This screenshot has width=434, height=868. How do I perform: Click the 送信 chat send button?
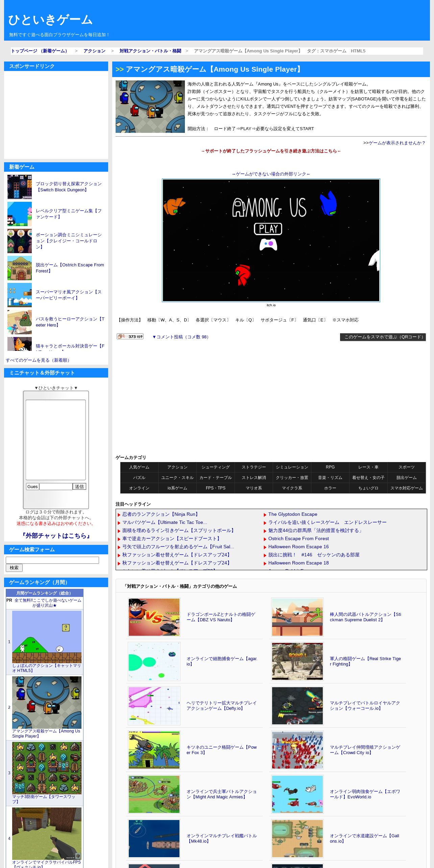79,486
